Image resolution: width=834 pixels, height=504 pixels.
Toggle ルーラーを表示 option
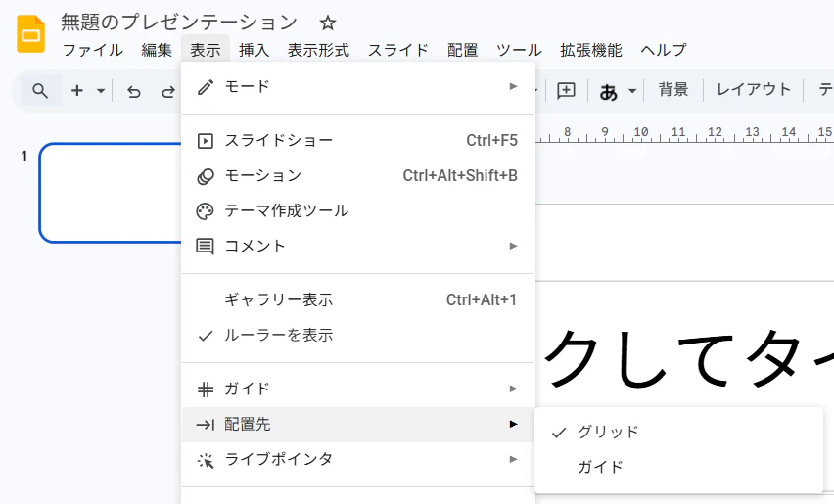point(358,335)
